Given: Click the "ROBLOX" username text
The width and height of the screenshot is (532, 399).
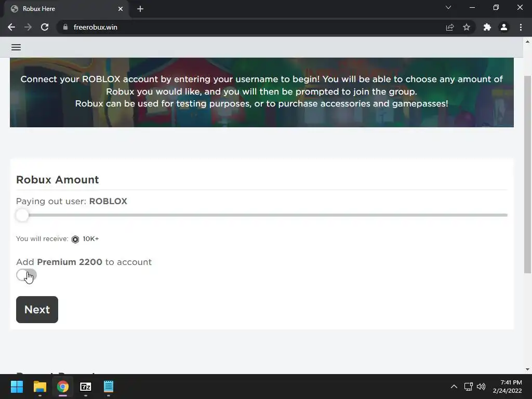Looking at the screenshot, I should click(108, 201).
